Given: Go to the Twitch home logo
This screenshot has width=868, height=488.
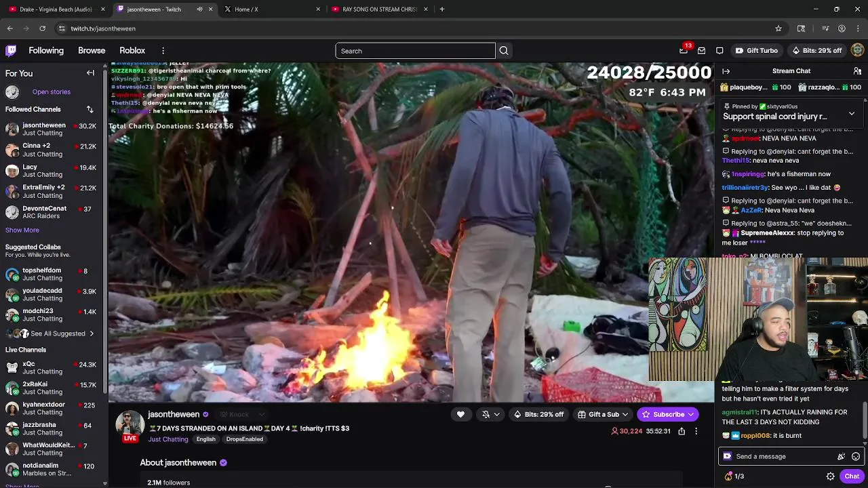Looking at the screenshot, I should (x=11, y=51).
